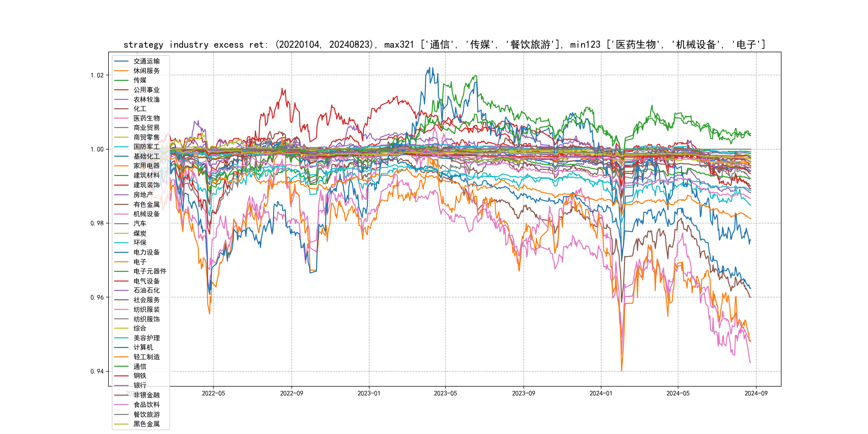Click the 1.02 y-axis tick label
Image resolution: width=868 pixels, height=434 pixels.
pyautogui.click(x=97, y=75)
